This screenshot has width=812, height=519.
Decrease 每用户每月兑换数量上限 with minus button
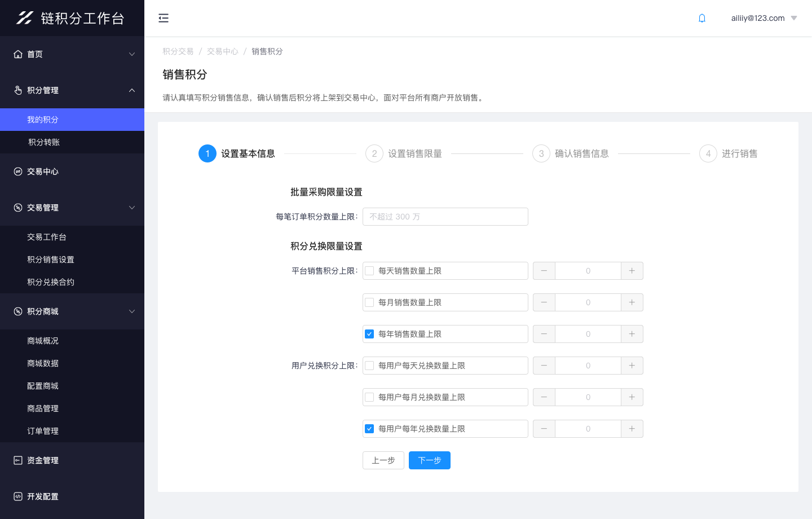544,397
